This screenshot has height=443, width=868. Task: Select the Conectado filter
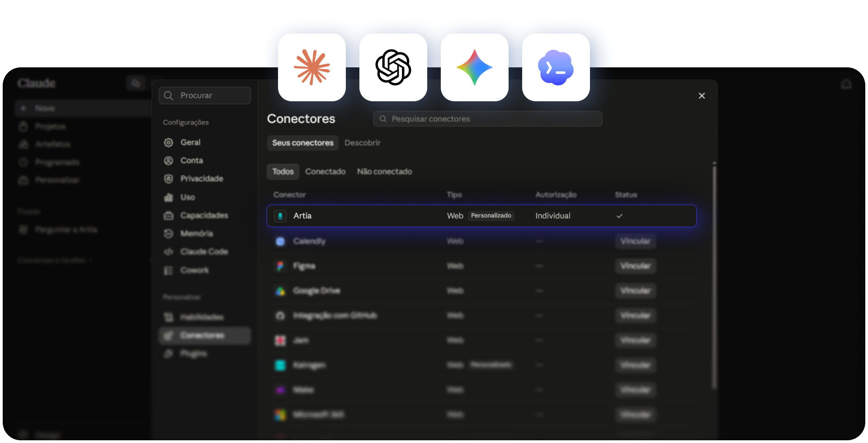(x=325, y=172)
